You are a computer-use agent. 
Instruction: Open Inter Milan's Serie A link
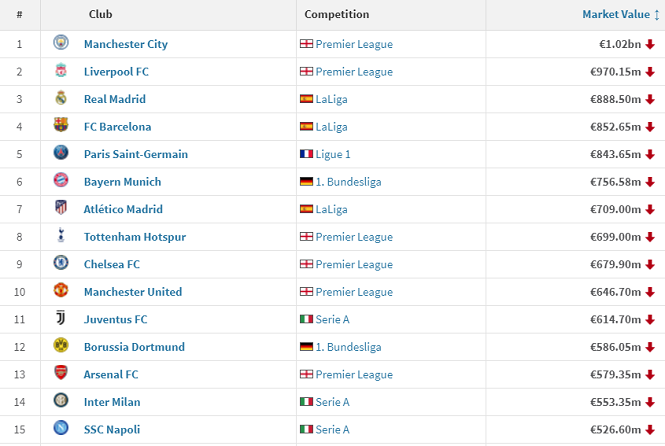(332, 402)
